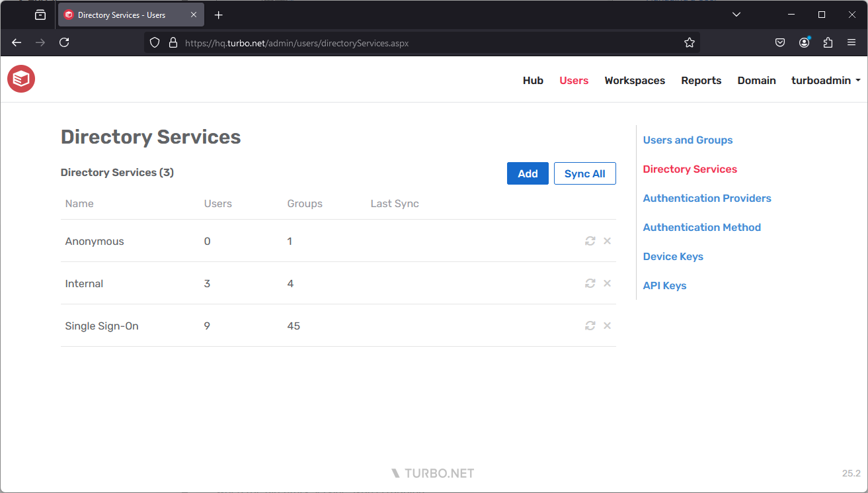868x493 pixels.
Task: Open Authentication Providers settings
Action: tap(707, 198)
